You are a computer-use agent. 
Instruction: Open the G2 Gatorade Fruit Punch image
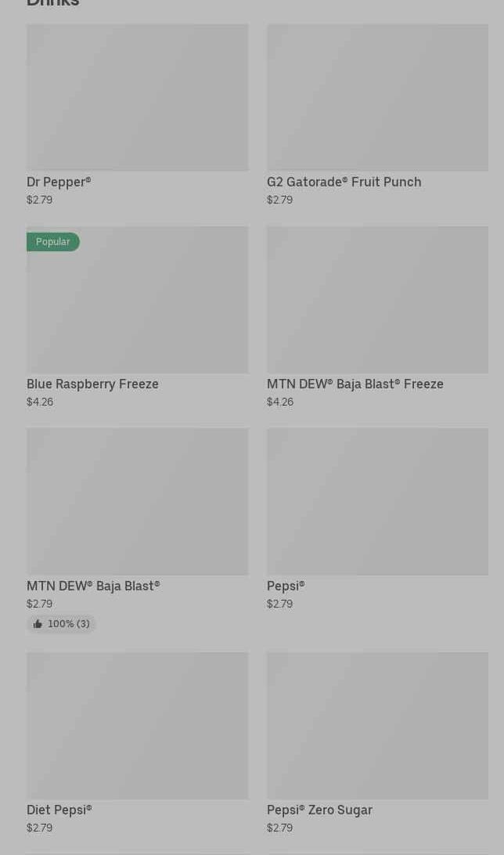point(377,98)
